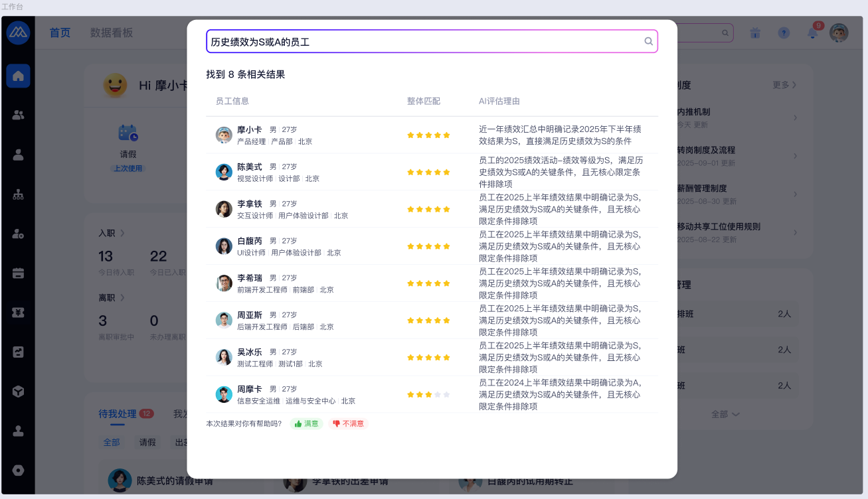The width and height of the screenshot is (868, 499).
Task: Click the Home icon in left sidebar
Action: [x=18, y=76]
